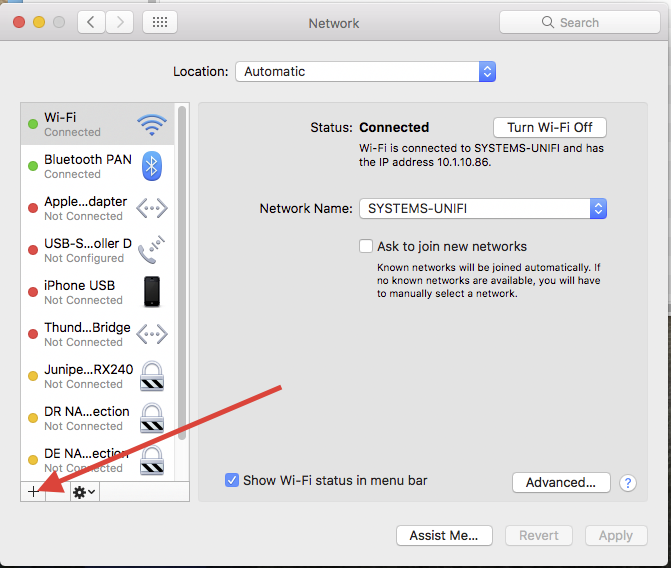Image resolution: width=671 pixels, height=568 pixels.
Task: Select the Bluetooth PAN service icon
Action: [152, 166]
